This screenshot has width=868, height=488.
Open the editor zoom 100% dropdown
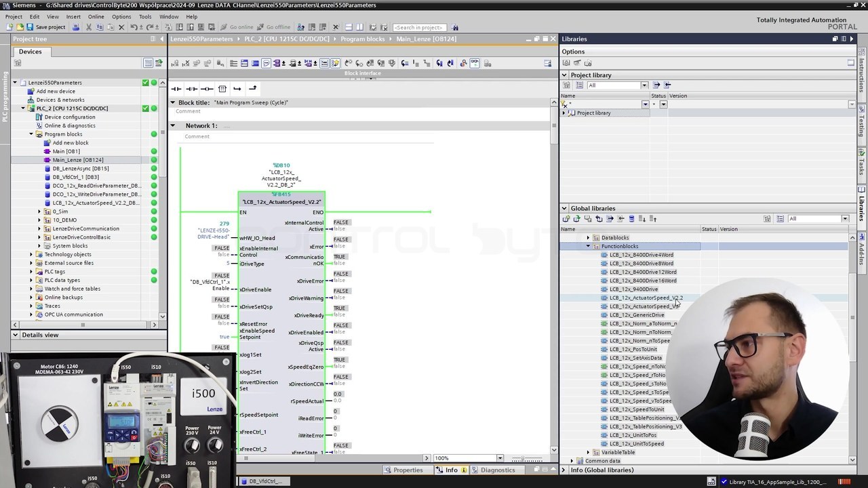coord(500,458)
